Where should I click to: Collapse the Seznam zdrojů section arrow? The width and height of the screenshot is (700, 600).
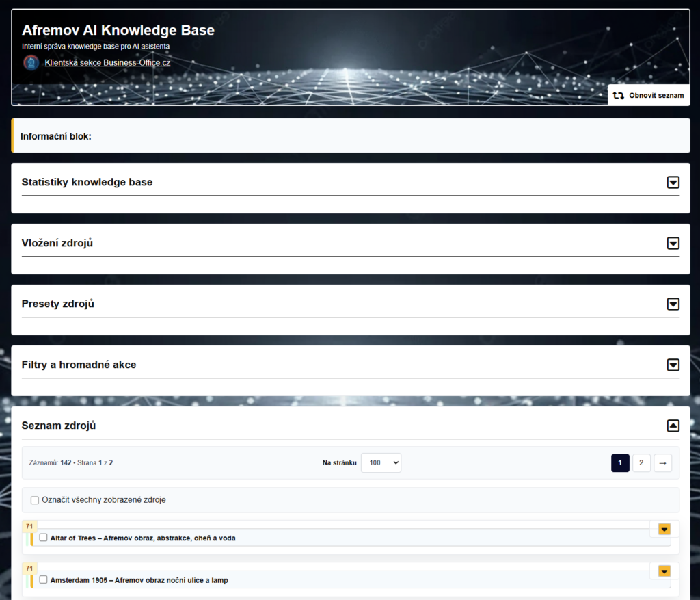[673, 426]
